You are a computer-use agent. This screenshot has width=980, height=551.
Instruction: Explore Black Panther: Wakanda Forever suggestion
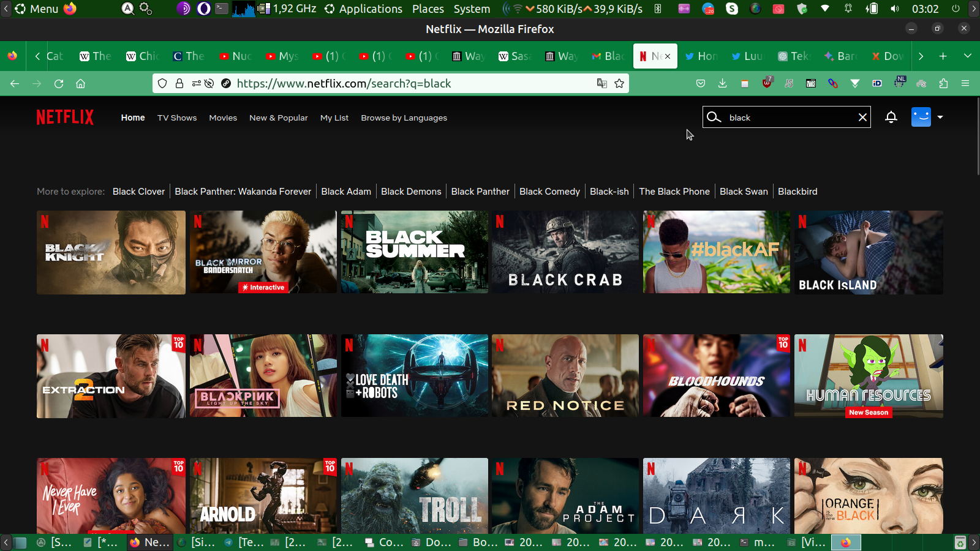(x=243, y=192)
